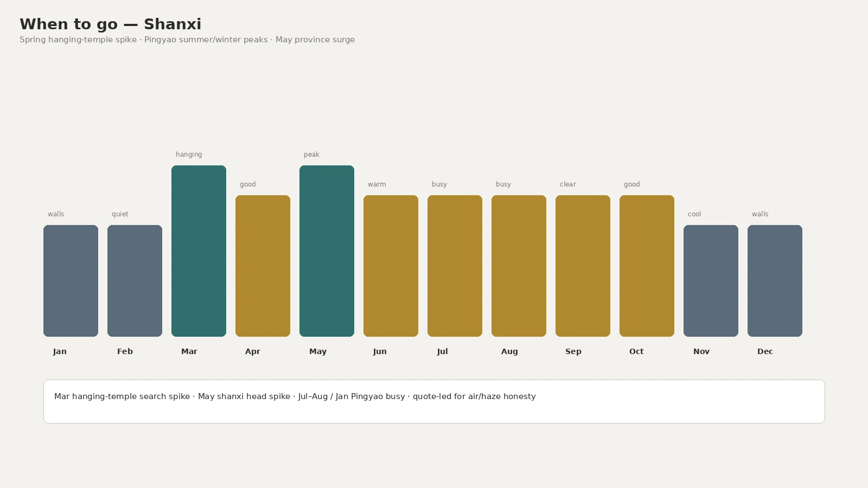Click the "clear" note above September
The image size is (868, 488).
568,184
